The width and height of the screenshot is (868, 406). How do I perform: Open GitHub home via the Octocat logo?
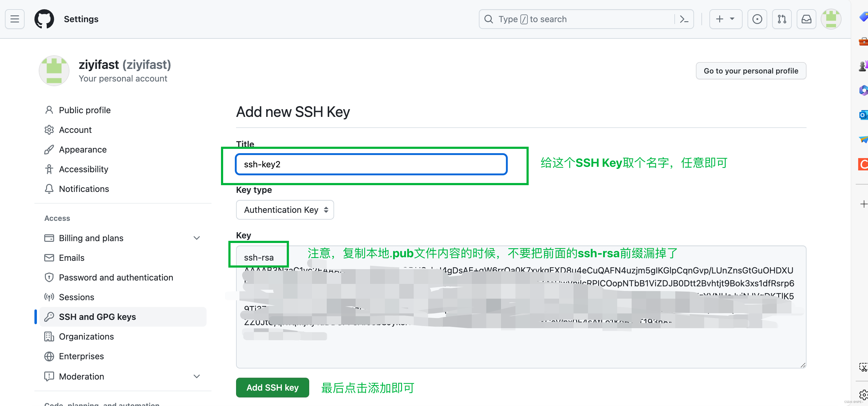point(44,19)
